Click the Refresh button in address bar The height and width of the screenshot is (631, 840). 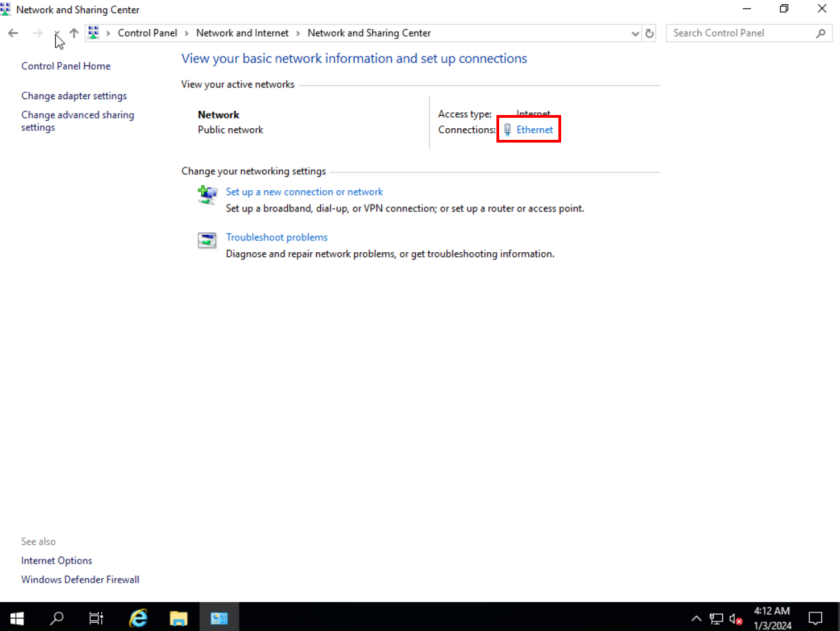[649, 33]
